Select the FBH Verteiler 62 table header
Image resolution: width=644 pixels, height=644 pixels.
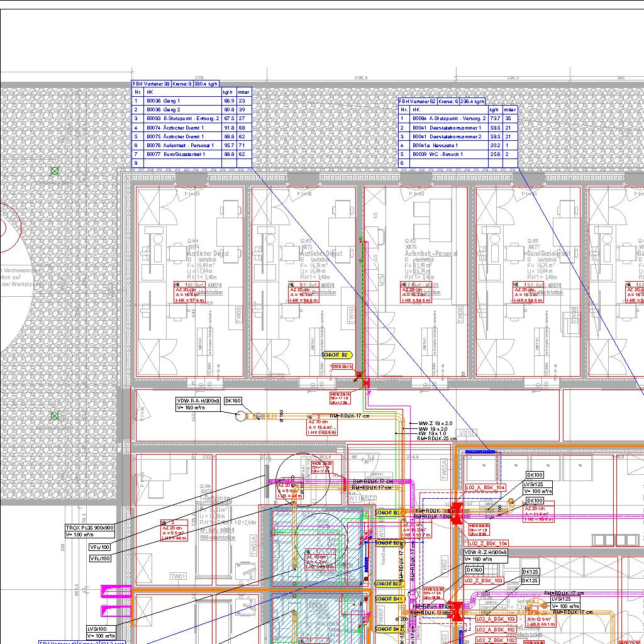coord(442,101)
